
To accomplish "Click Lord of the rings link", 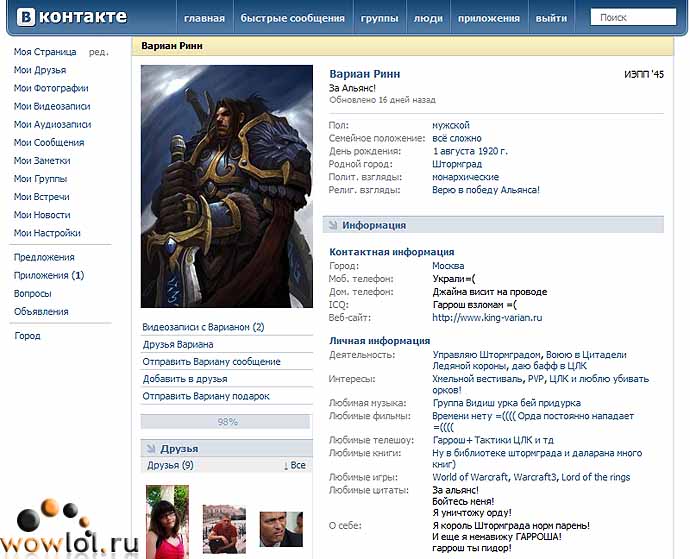I will click(595, 477).
